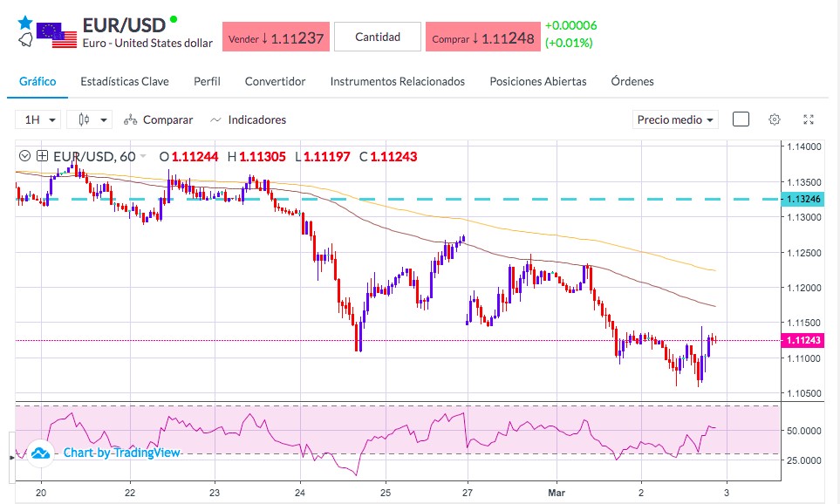Click the Comparar compare button

[159, 120]
